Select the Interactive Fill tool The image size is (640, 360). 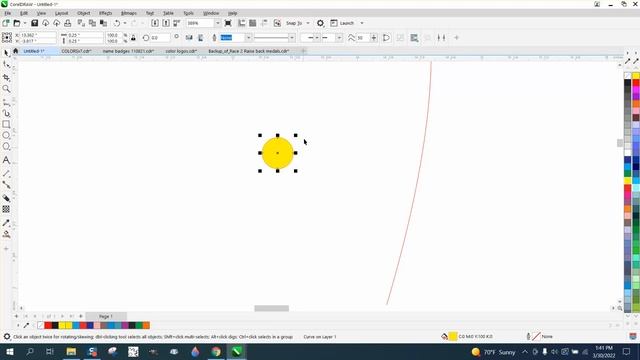(x=6, y=234)
